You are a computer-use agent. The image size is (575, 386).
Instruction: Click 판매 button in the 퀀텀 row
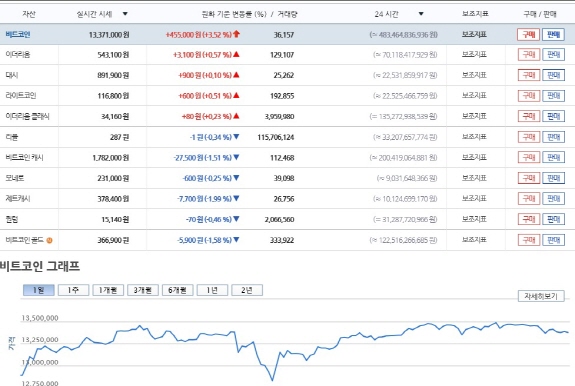point(553,219)
